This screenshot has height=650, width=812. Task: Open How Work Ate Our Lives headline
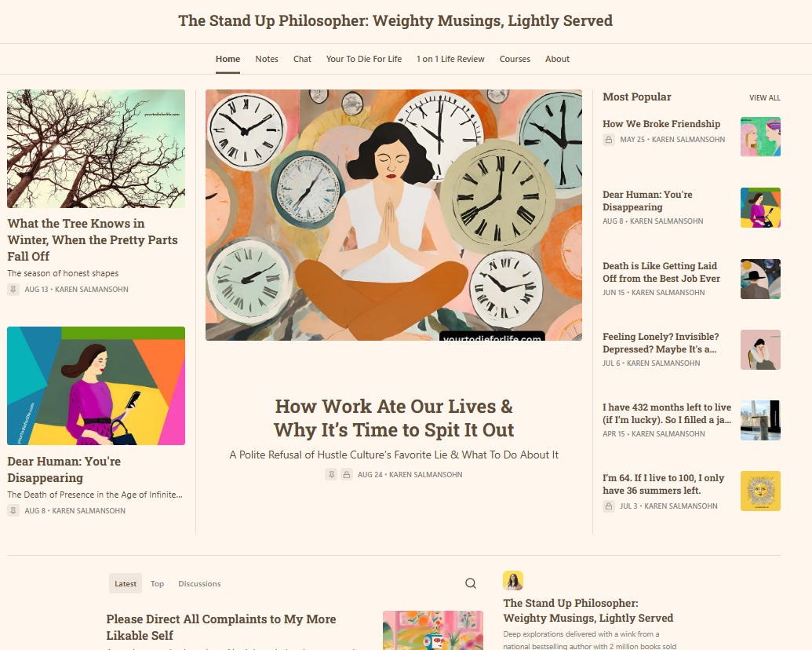(x=394, y=418)
